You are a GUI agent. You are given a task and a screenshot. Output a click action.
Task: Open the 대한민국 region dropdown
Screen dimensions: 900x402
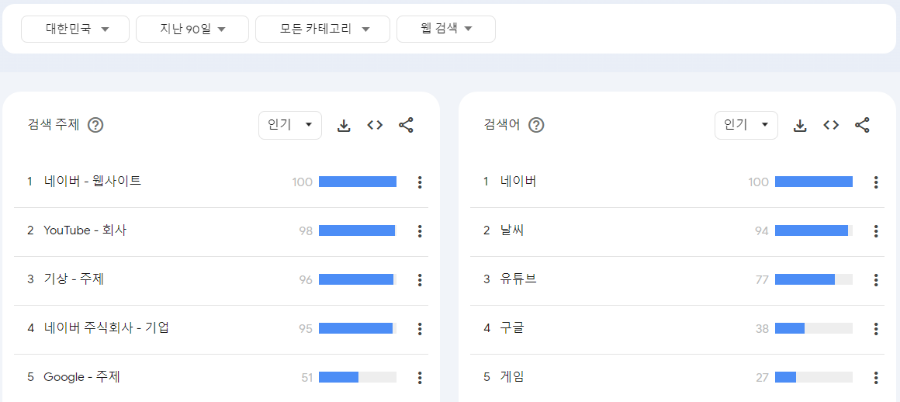point(75,29)
